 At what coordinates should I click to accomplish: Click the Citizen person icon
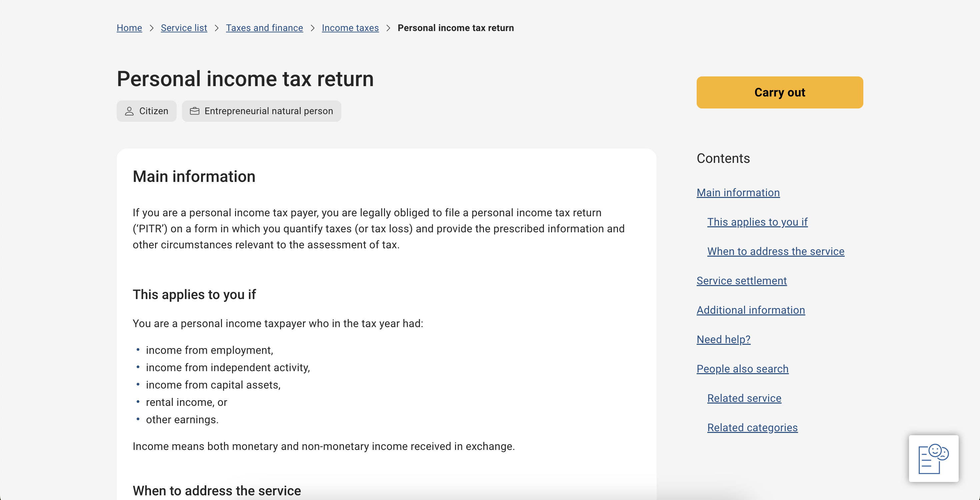pos(129,111)
